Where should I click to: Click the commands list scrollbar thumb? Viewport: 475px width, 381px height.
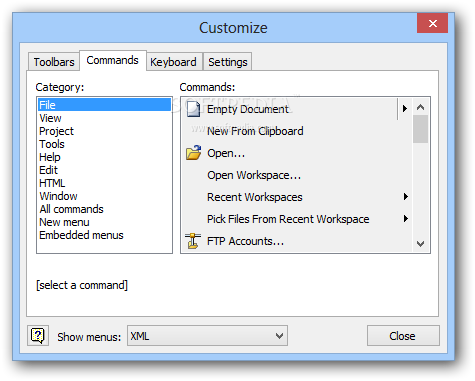(420, 129)
